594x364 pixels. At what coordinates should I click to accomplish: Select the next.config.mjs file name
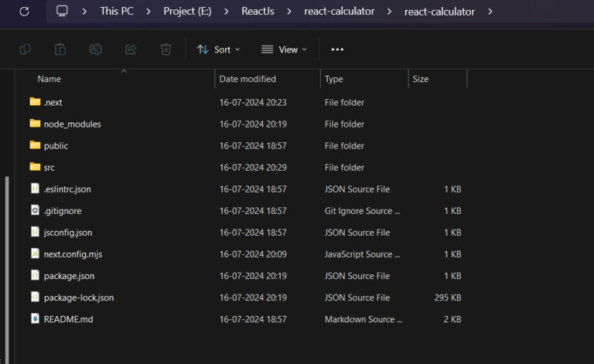(x=73, y=254)
